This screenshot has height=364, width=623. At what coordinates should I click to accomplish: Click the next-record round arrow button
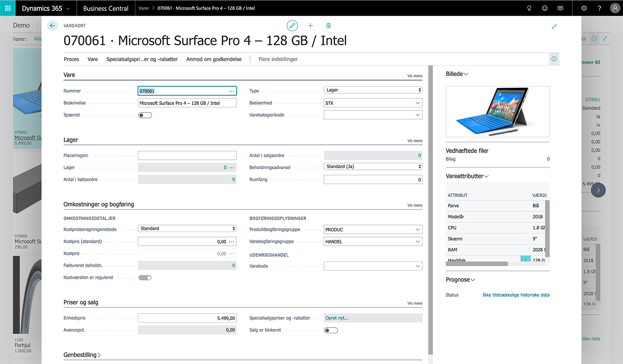click(x=598, y=190)
